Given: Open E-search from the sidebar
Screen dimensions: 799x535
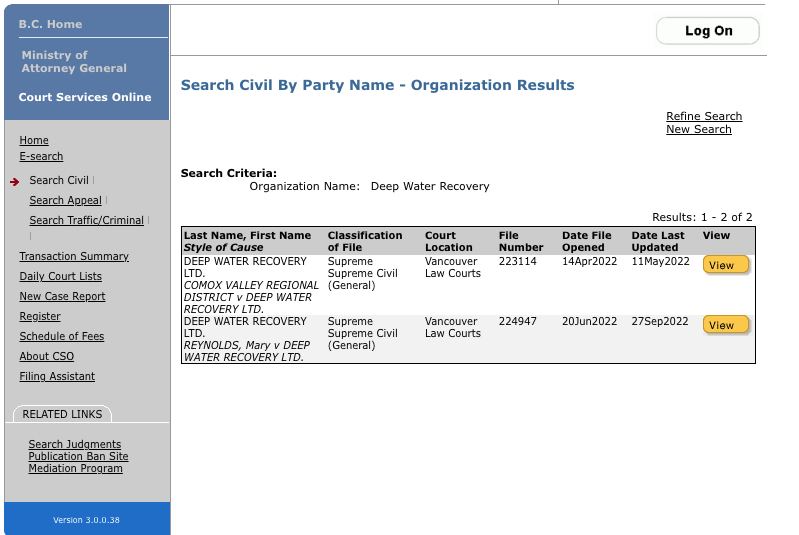Looking at the screenshot, I should [x=41, y=156].
